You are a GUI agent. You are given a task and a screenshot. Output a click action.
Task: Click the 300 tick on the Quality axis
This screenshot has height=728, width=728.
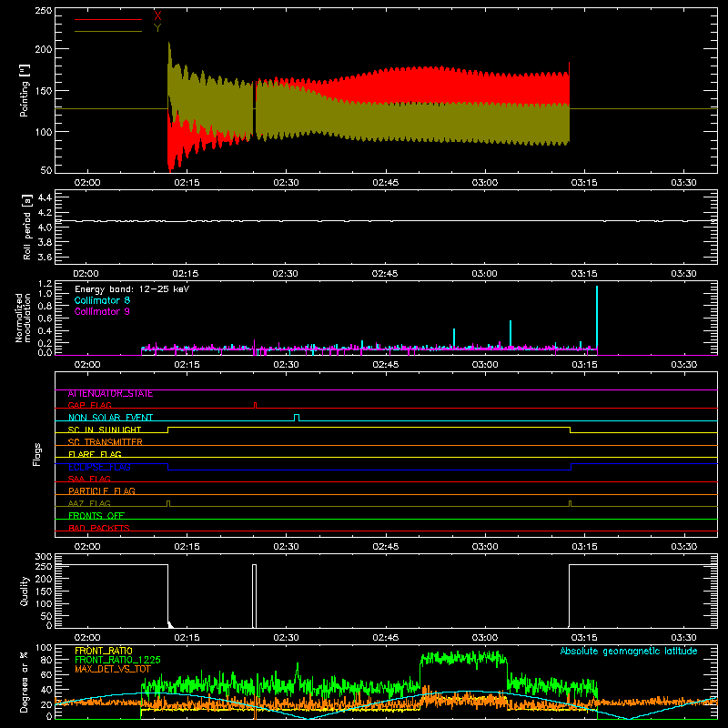point(43,557)
